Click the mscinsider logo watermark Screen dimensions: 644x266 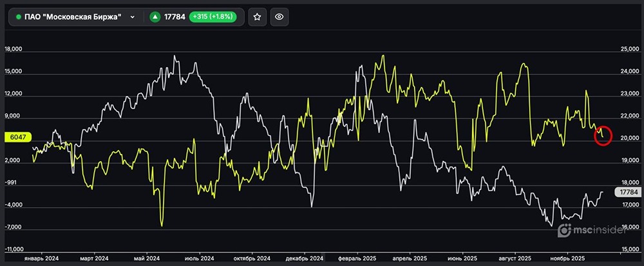[598, 230]
